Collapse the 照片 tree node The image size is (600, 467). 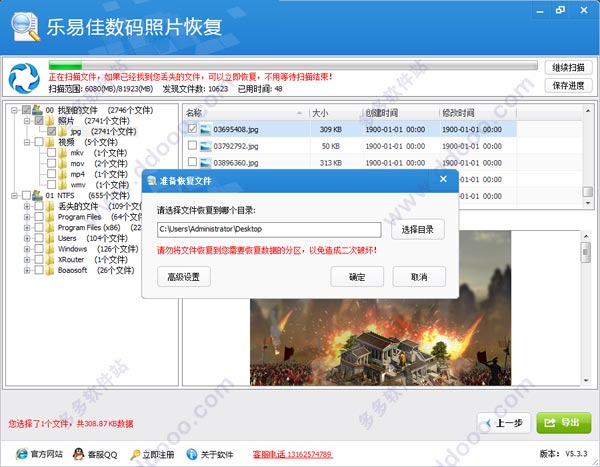pos(27,121)
